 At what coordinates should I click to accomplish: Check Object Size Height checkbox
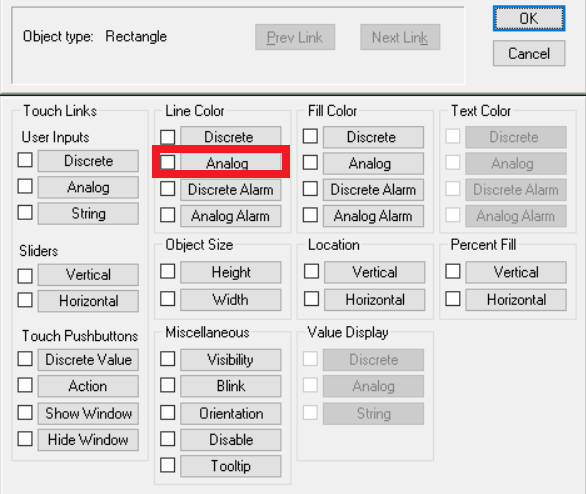point(167,271)
